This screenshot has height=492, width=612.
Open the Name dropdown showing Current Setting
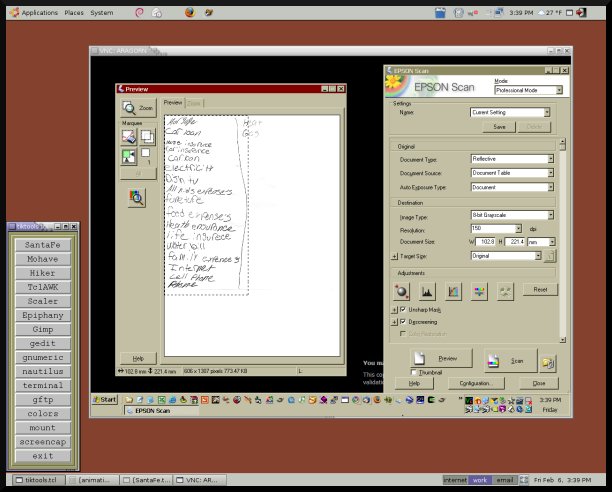(510, 112)
